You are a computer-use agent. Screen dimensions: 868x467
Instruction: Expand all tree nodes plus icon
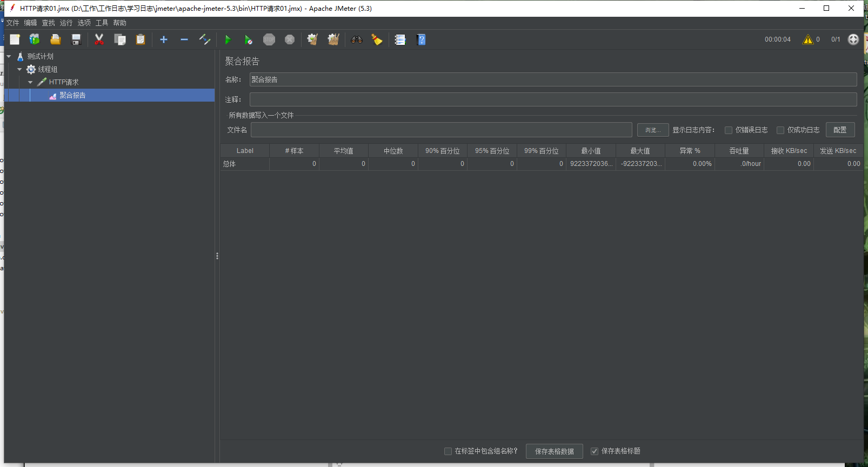pyautogui.click(x=164, y=39)
